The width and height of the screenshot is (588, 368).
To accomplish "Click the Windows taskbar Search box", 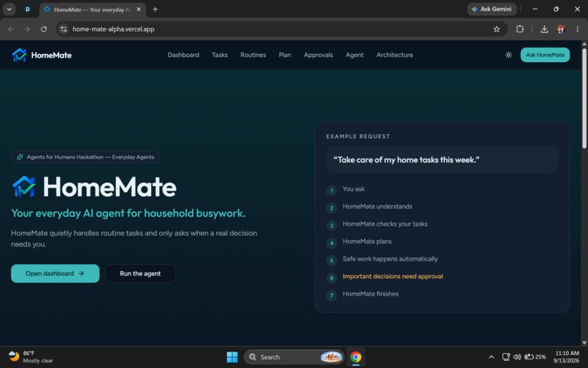I will click(294, 357).
